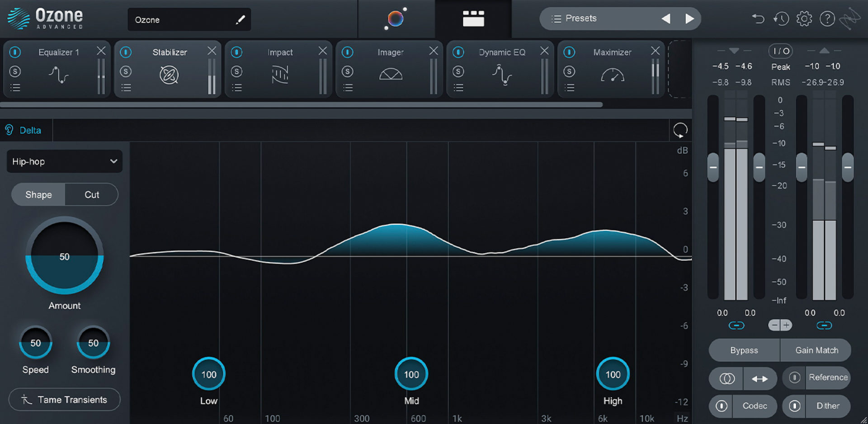Click the Maximizer module icon
This screenshot has width=868, height=424.
(613, 76)
